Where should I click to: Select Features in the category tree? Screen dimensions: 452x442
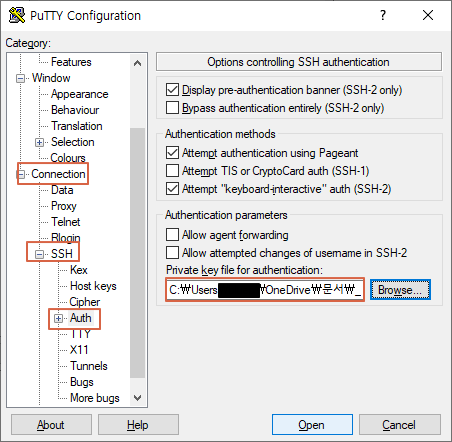pyautogui.click(x=71, y=62)
